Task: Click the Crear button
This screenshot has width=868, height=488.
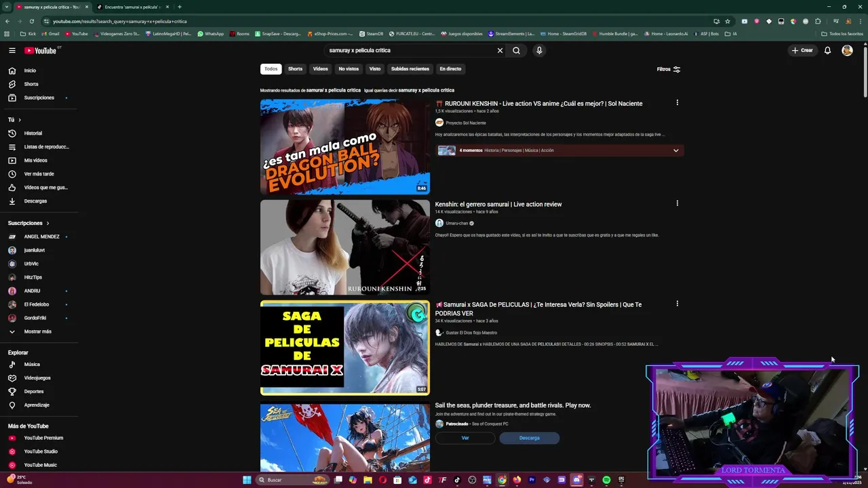Action: pos(802,50)
